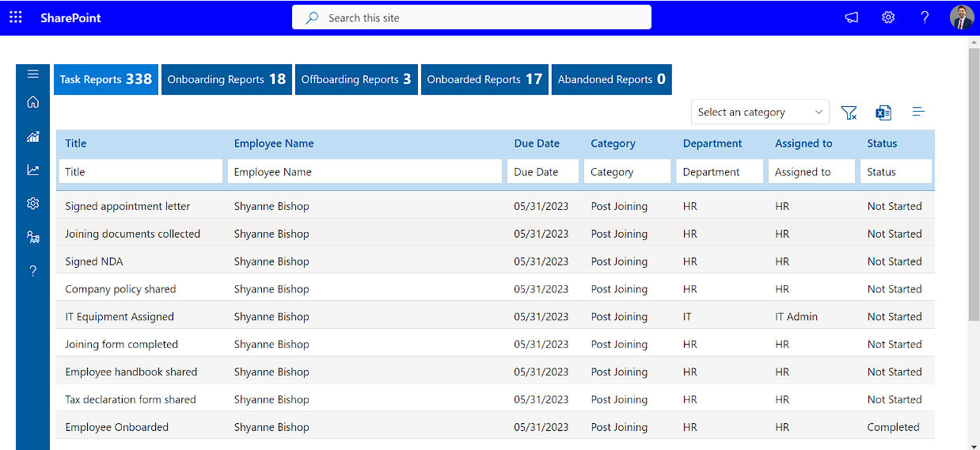Screen dimensions: 980x450
Task: Switch to the Abandoned Reports tab
Action: tap(611, 79)
